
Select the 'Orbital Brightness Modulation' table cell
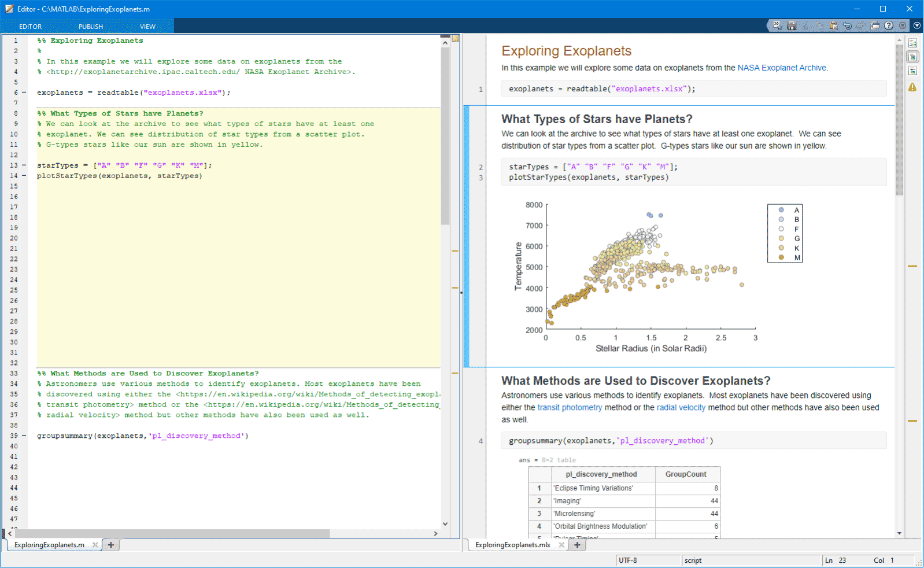click(603, 526)
